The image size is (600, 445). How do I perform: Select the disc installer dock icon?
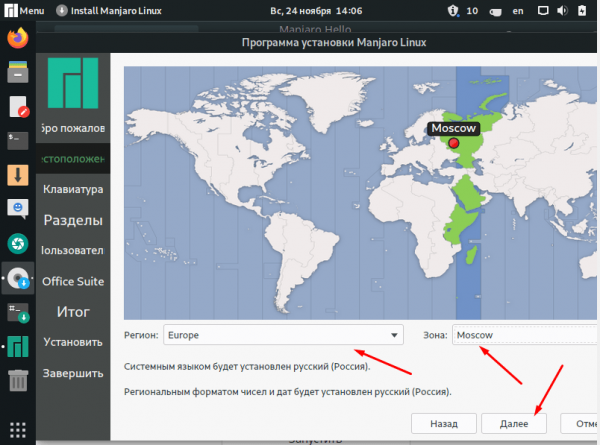click(18, 278)
